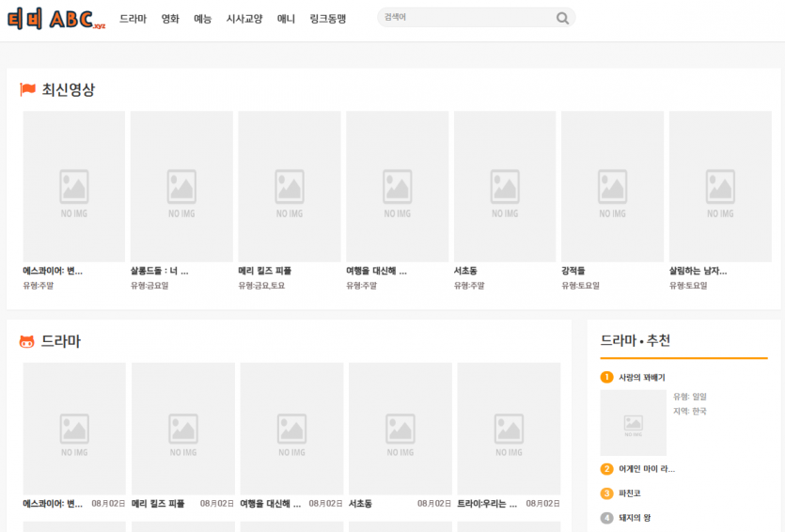Visit the 링크동맹 page
Screen dimensions: 785x532
328,19
